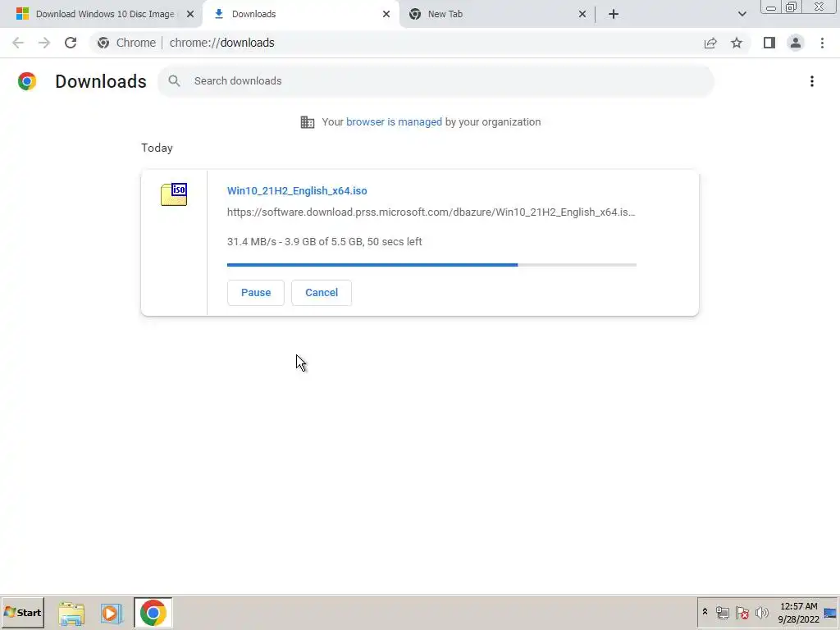Open the volume speaker tray icon
The width and height of the screenshot is (840, 630).
tap(762, 612)
